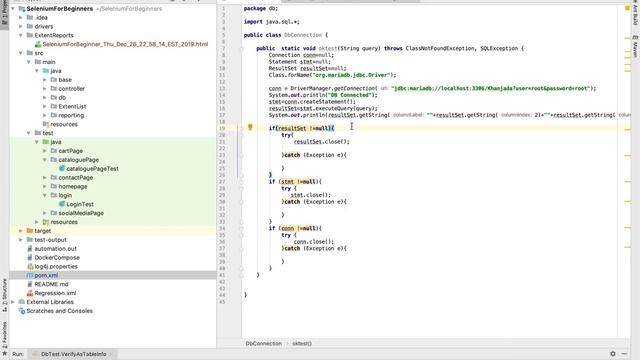Screen dimensions: 640x360
Task: Click the catalogue PageTest class icon
Action: 62,169
